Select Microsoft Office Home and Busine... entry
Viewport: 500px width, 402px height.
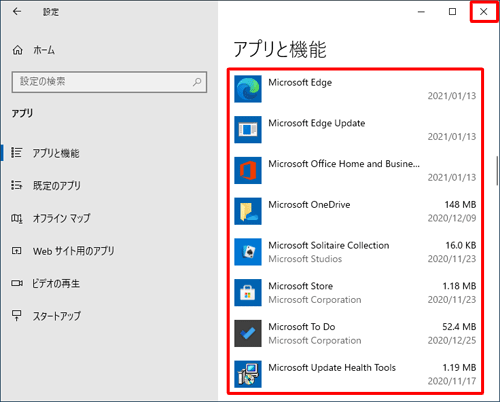tap(344, 164)
